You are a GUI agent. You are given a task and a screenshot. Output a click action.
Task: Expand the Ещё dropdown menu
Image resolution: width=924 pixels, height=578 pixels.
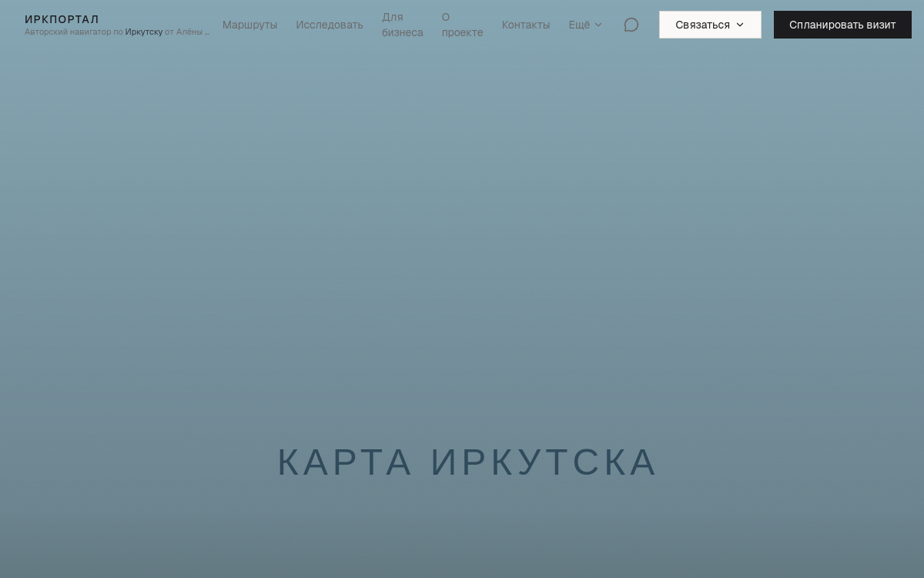tap(585, 25)
